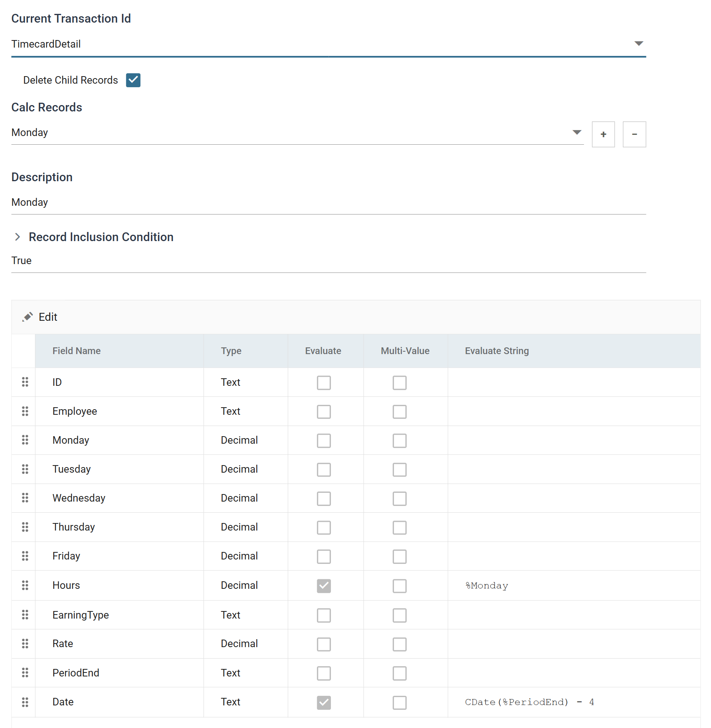The height and width of the screenshot is (728, 711).
Task: Click the drag handle for Employee row
Action: pyautogui.click(x=25, y=411)
